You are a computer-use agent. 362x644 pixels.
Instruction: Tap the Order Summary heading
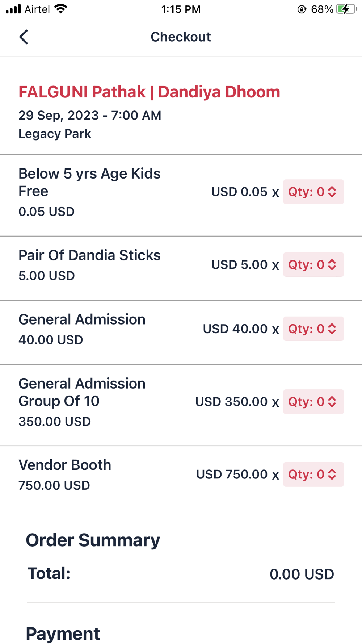[x=93, y=540]
